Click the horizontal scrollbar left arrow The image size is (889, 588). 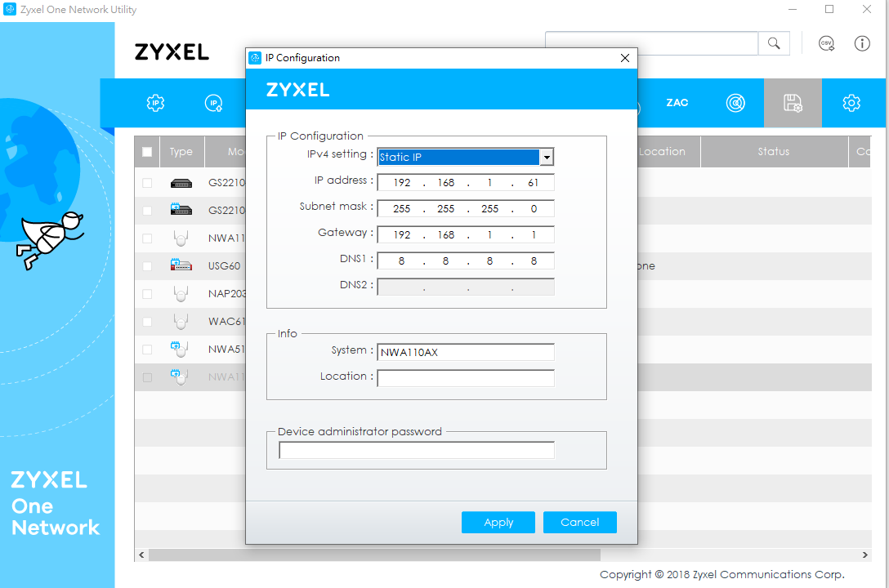(x=141, y=555)
